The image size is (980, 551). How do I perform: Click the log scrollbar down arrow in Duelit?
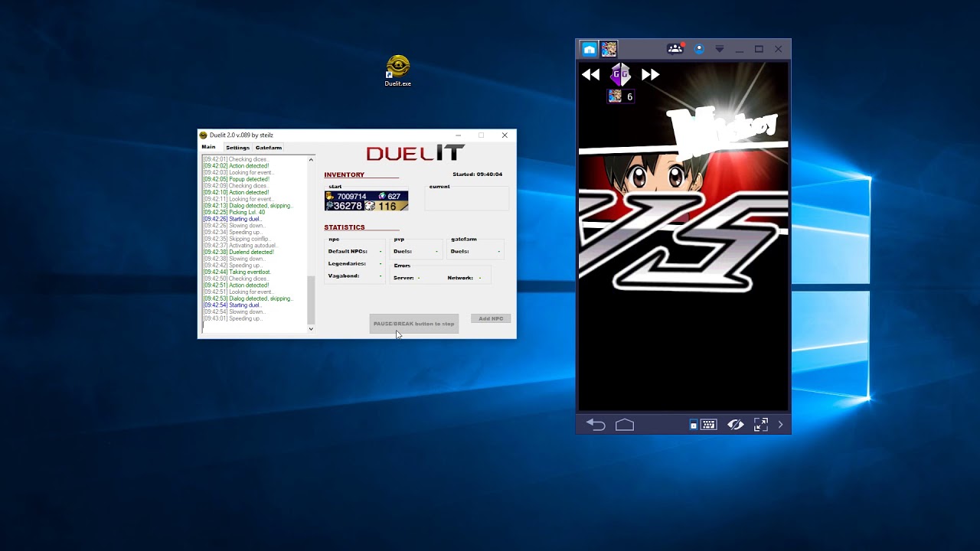(x=311, y=328)
